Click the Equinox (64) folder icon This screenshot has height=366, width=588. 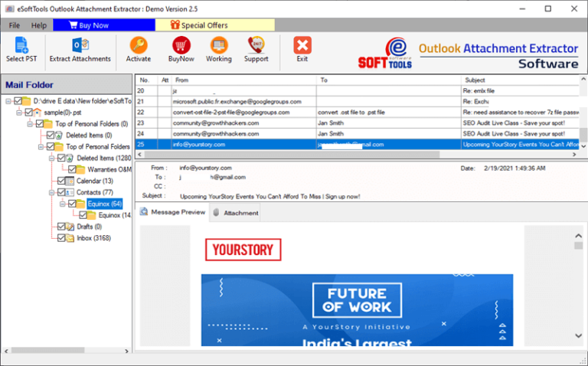pos(80,204)
